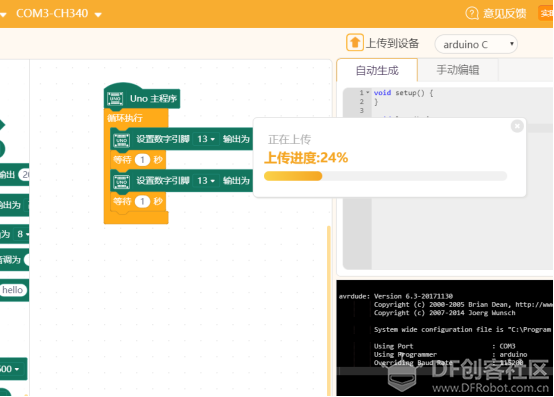Open pin 13 dropdown in first block
Image resolution: width=554 pixels, height=397 pixels.
click(x=206, y=139)
